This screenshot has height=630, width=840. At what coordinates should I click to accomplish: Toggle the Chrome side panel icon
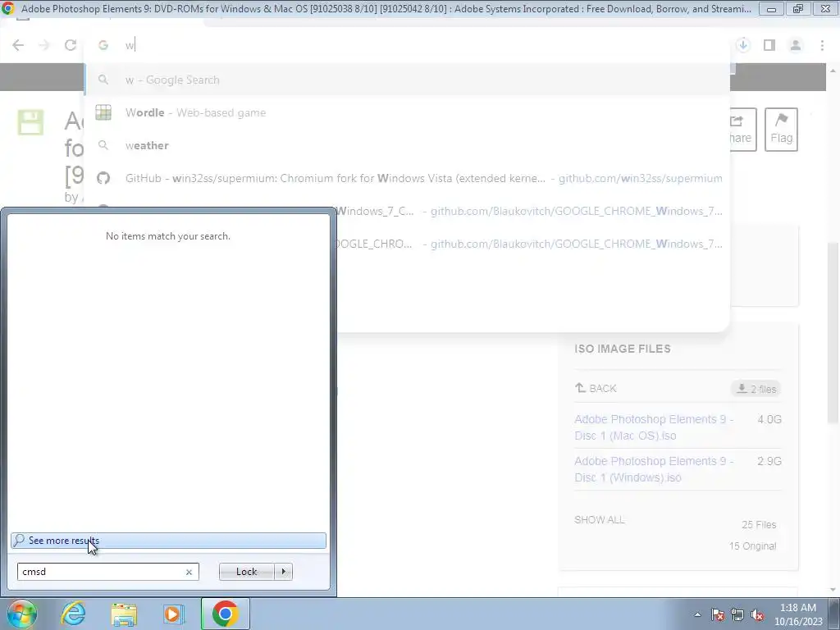[x=769, y=46]
